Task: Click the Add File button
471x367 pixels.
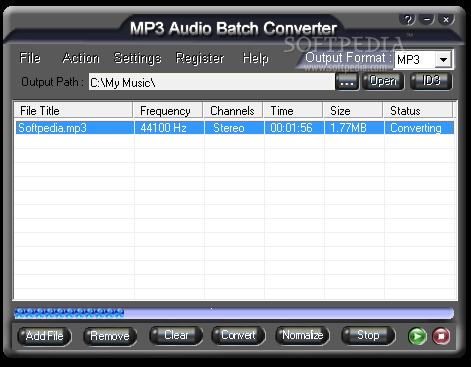Action: coord(44,336)
